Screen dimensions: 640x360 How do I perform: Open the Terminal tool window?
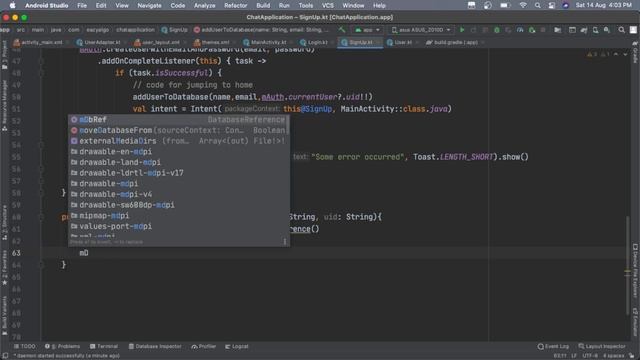[104, 346]
